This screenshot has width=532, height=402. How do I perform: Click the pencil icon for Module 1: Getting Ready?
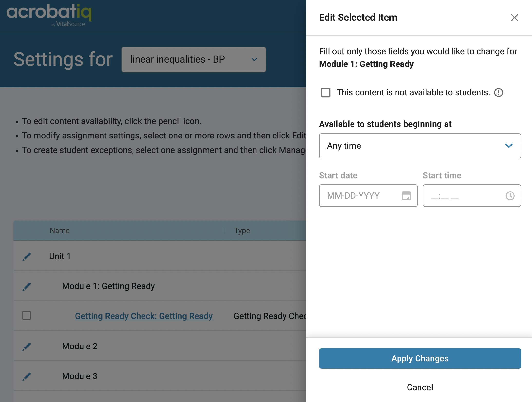tap(27, 286)
